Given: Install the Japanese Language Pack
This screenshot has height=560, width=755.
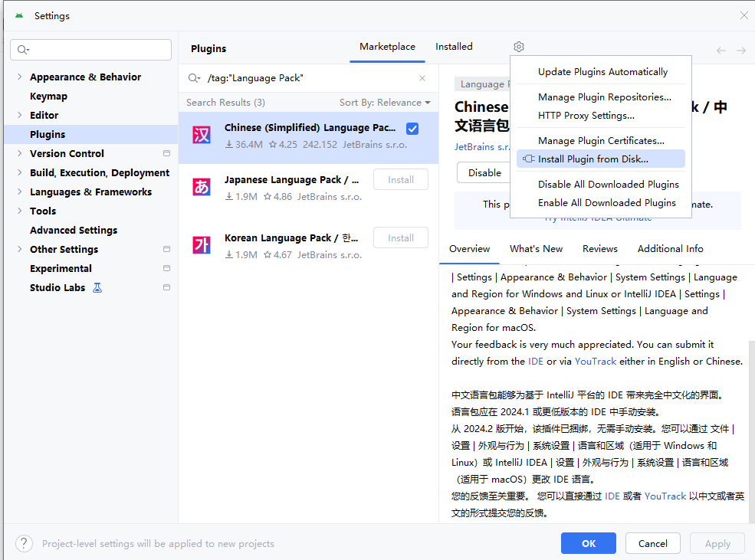Looking at the screenshot, I should 400,178.
